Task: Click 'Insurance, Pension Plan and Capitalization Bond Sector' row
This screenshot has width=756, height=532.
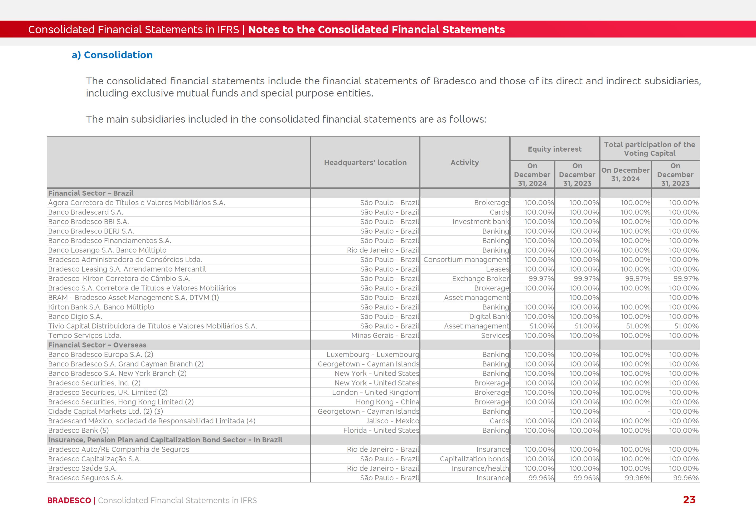Action: click(165, 440)
